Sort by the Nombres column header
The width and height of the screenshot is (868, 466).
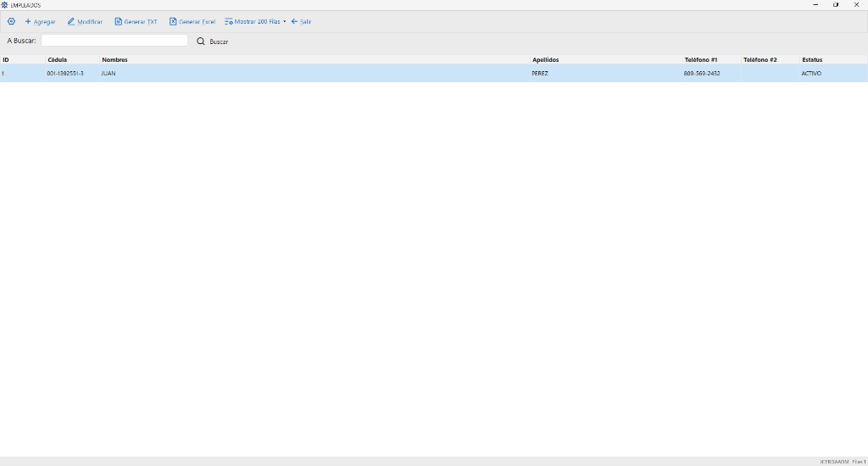tap(314, 60)
